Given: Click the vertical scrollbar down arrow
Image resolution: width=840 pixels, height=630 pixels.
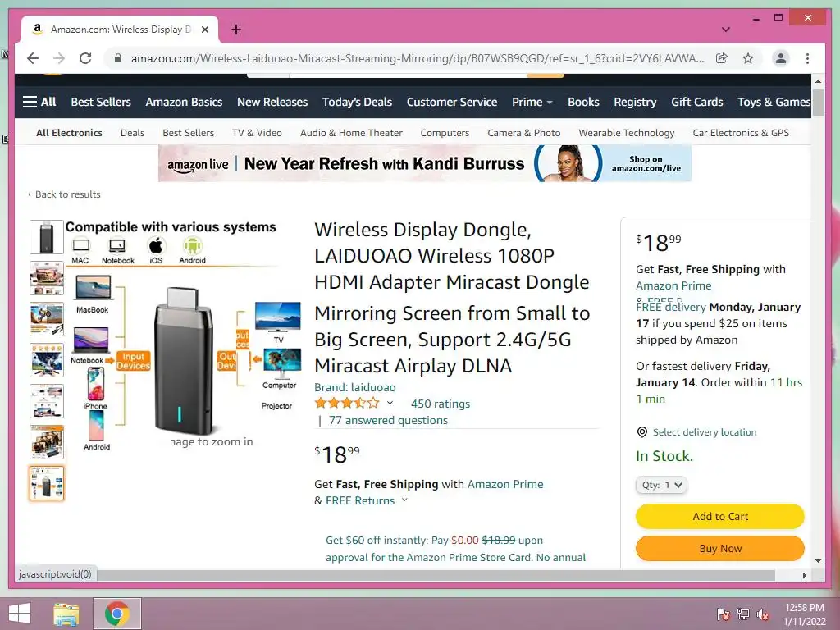Looking at the screenshot, I should (818, 561).
